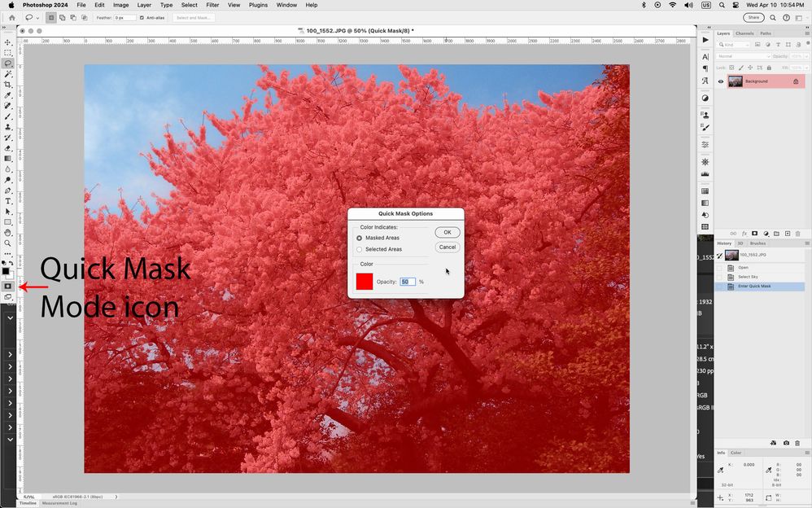Hide the Background layer visibility
Screen dimensions: 812x508
click(x=720, y=81)
